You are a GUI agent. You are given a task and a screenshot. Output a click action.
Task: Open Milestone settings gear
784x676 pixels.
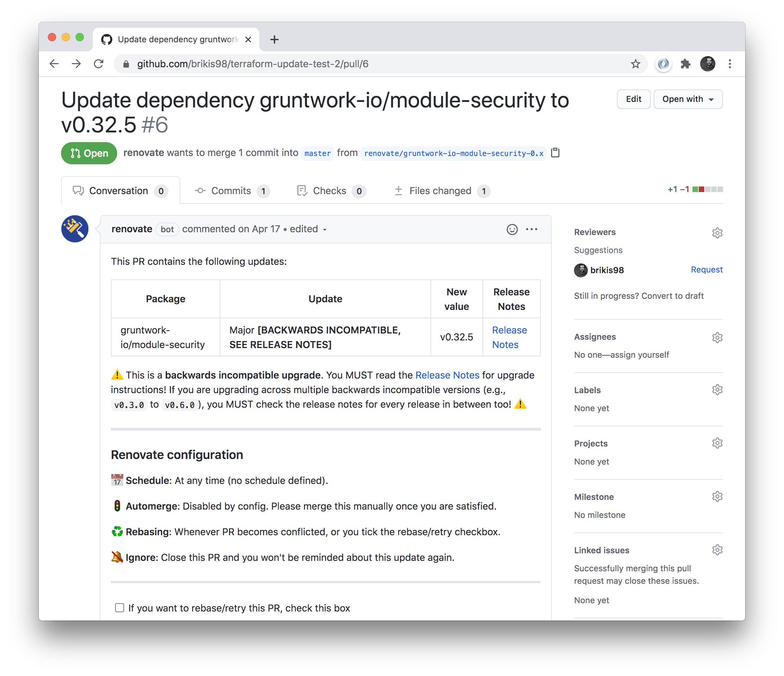pyautogui.click(x=717, y=496)
